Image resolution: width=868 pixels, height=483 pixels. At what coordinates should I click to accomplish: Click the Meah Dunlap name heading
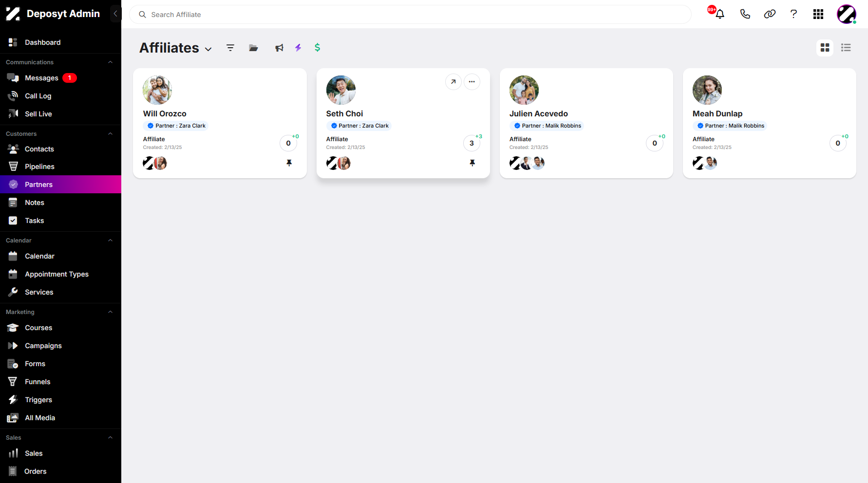[x=717, y=113]
